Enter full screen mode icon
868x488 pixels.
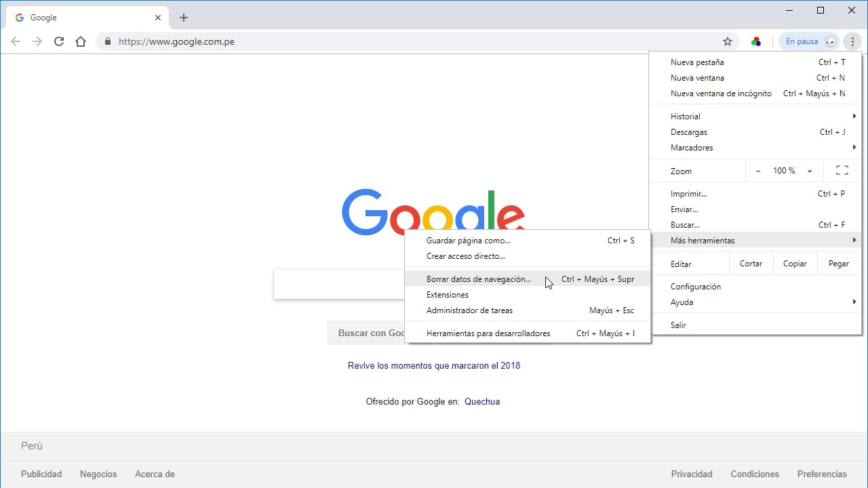coord(842,171)
